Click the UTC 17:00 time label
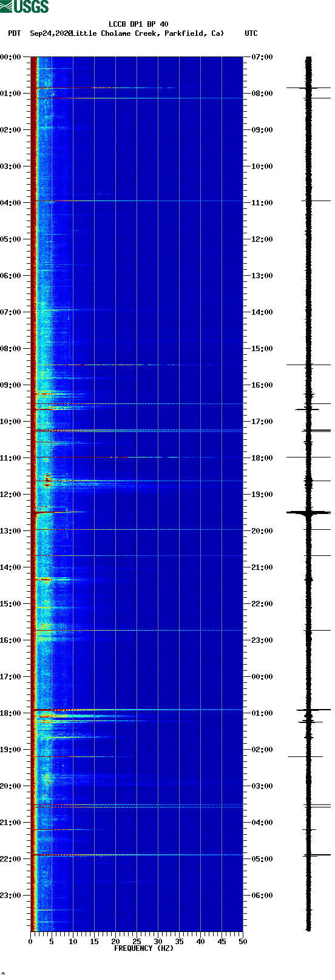Image resolution: width=335 pixels, height=980 pixels. (x=262, y=422)
